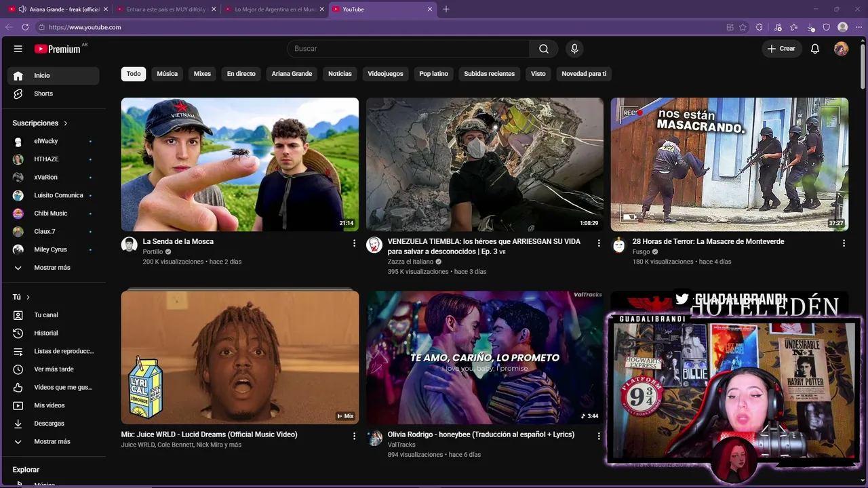Open Ver más tarde in the sidebar
This screenshot has height=488, width=868.
tap(54, 369)
